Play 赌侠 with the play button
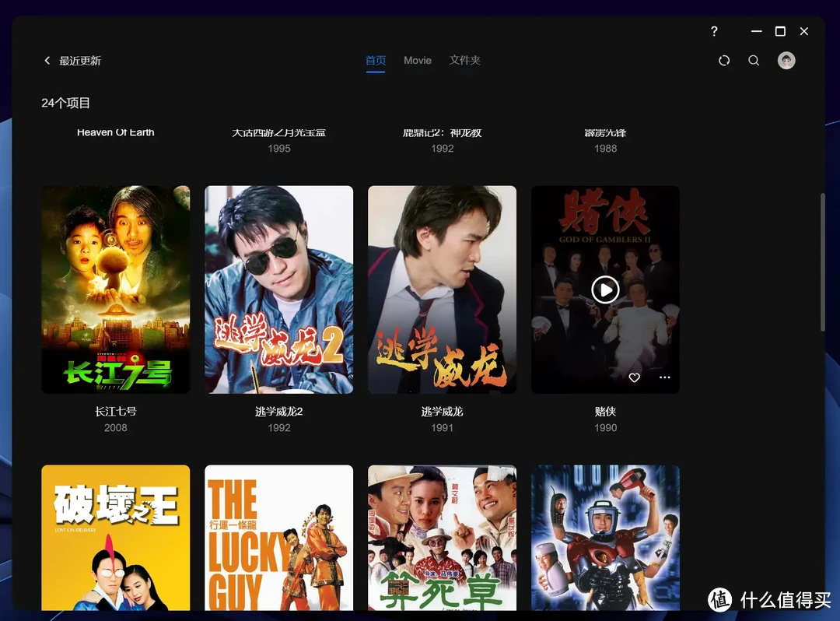Viewport: 840px width, 621px height. tap(605, 289)
